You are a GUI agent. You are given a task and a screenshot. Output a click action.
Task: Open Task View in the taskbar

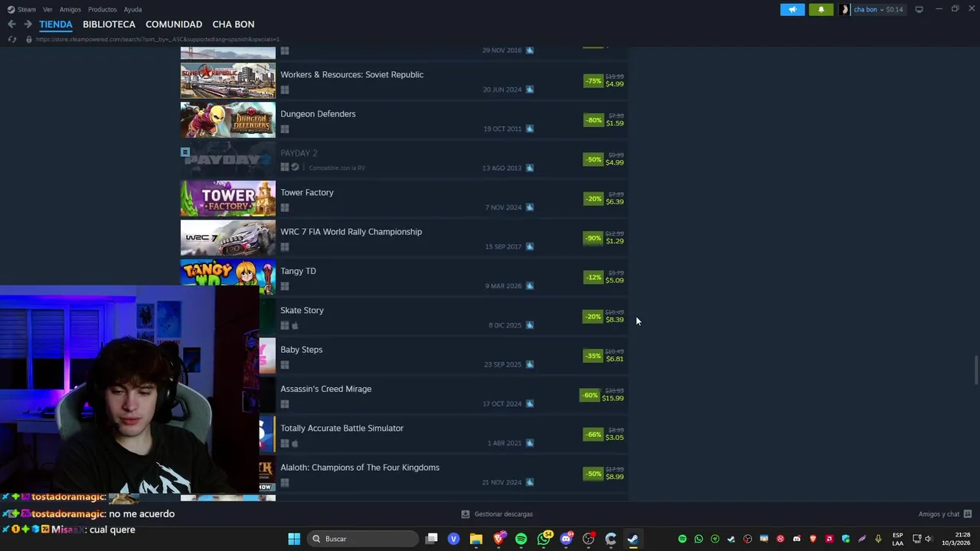[x=432, y=539]
